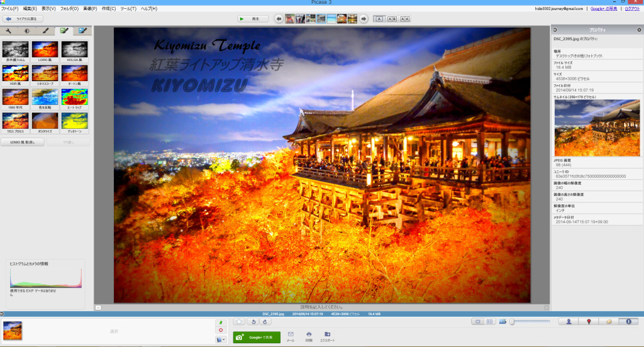Start slideshow with the 再生 play button

coord(253,19)
